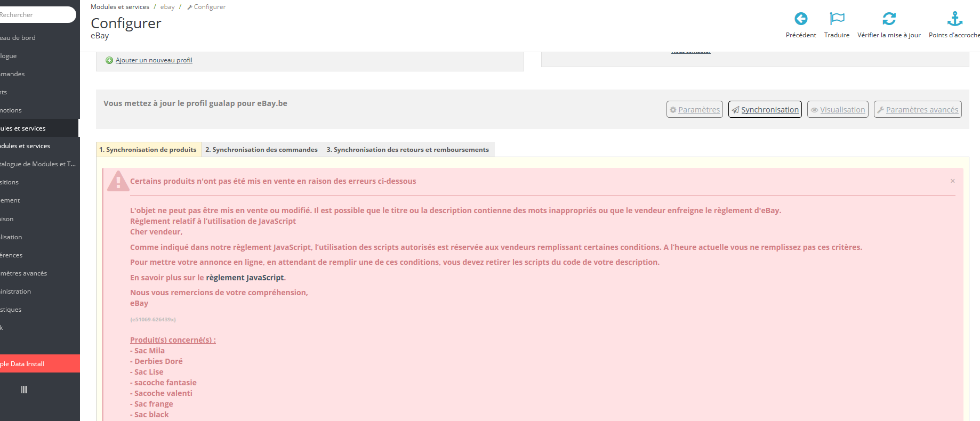Open the Paramètres avancés sidebar menu
The height and width of the screenshot is (421, 980).
[39, 273]
